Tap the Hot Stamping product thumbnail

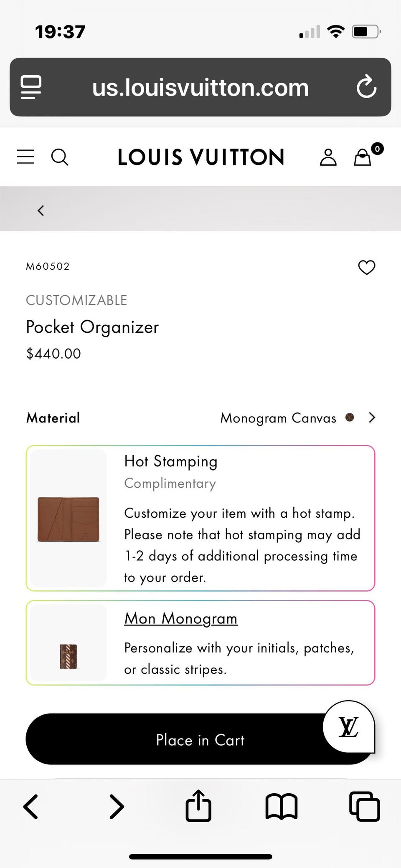coord(69,519)
